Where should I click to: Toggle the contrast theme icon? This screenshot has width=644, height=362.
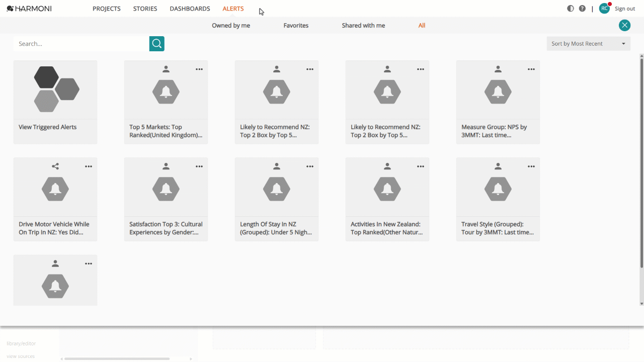[570, 9]
